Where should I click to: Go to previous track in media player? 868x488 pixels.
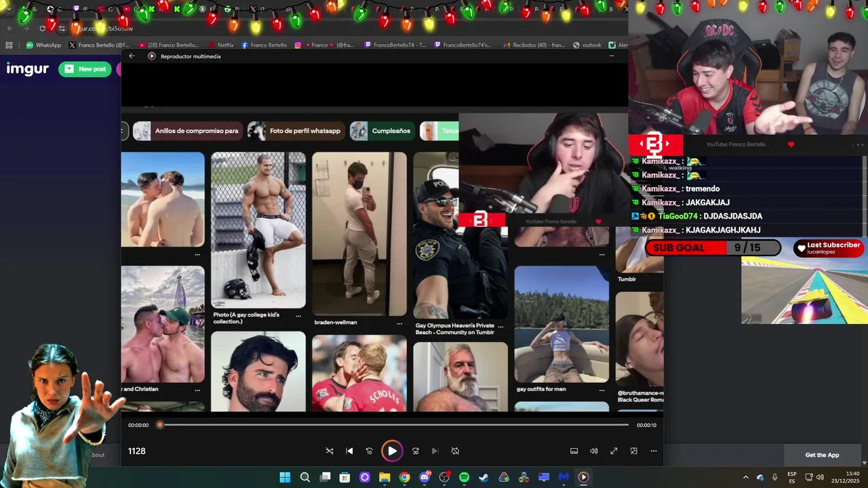coord(349,451)
